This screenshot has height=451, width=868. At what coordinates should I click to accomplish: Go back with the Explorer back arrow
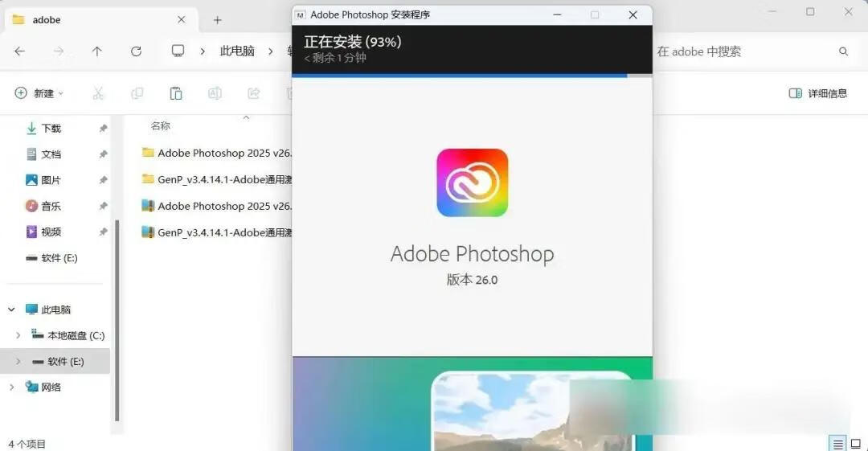(20, 51)
